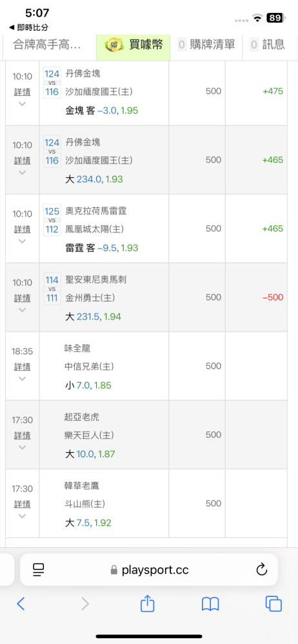
Task: Tap the 125 vs 112 score box
Action: [x=52, y=220]
